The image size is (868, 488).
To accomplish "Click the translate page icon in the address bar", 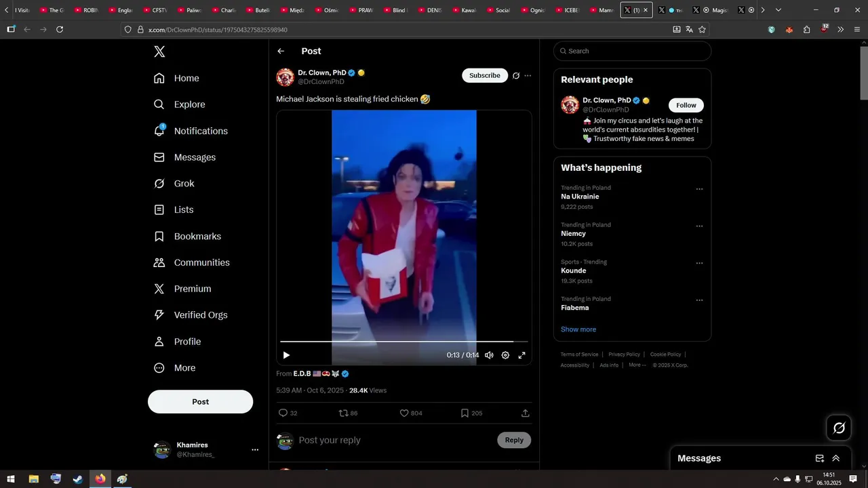I will point(689,29).
